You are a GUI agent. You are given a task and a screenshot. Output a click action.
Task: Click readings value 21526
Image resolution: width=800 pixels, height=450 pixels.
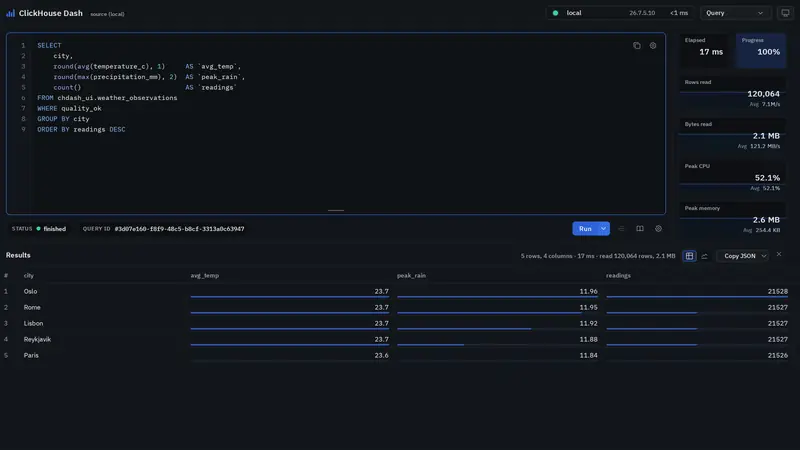tap(778, 355)
